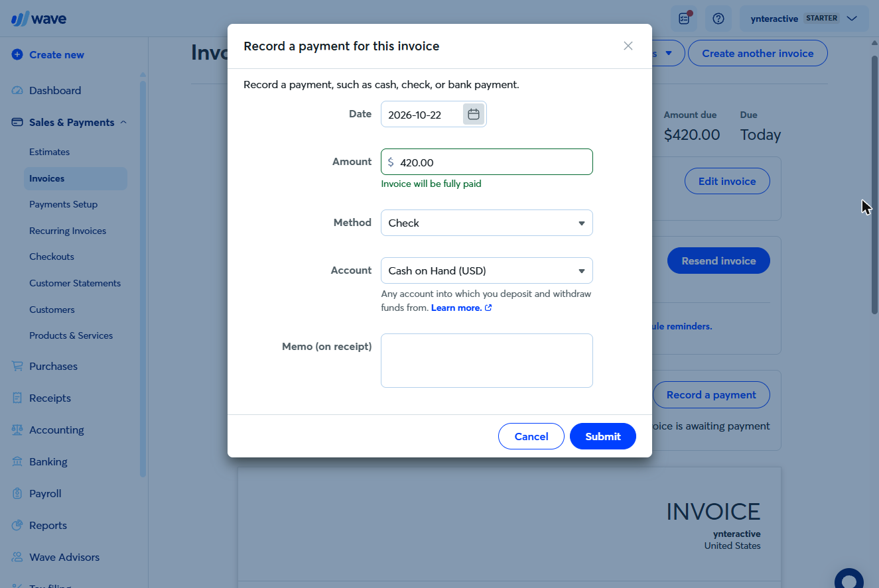Click the Dashboard gauge icon
This screenshot has height=588, width=879.
point(17,91)
